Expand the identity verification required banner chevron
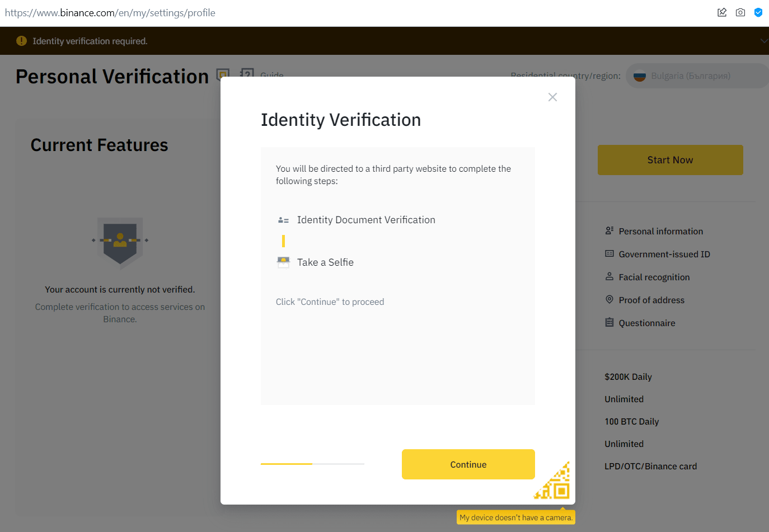The height and width of the screenshot is (532, 769). click(763, 41)
